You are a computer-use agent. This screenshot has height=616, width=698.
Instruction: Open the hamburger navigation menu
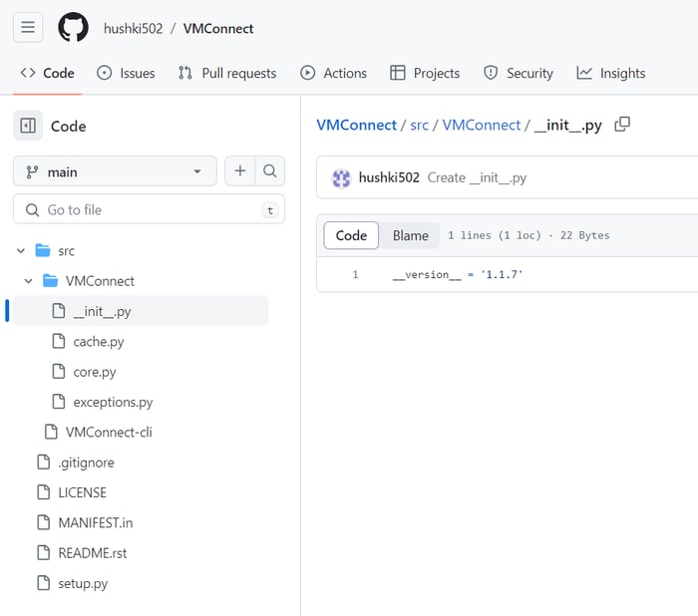pos(28,28)
